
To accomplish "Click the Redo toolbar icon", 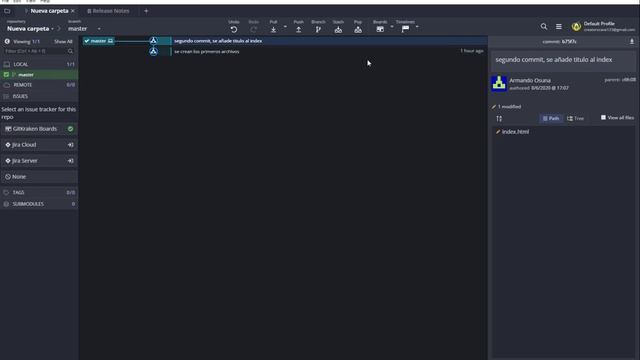I will tap(253, 29).
